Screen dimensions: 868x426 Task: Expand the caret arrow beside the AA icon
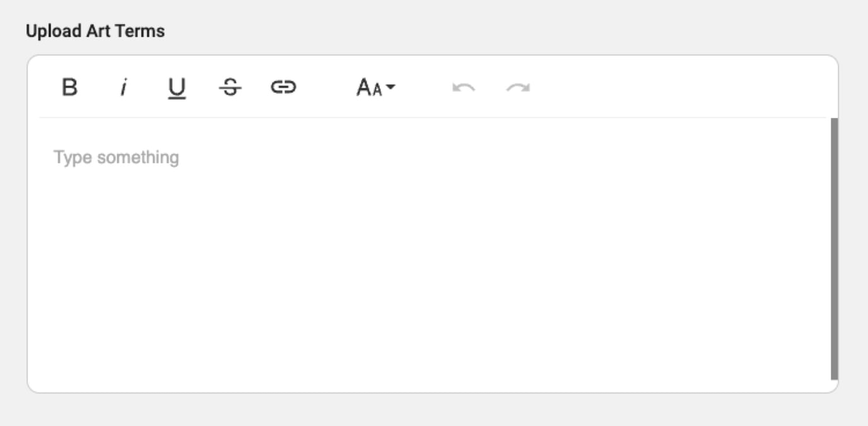[x=390, y=87]
